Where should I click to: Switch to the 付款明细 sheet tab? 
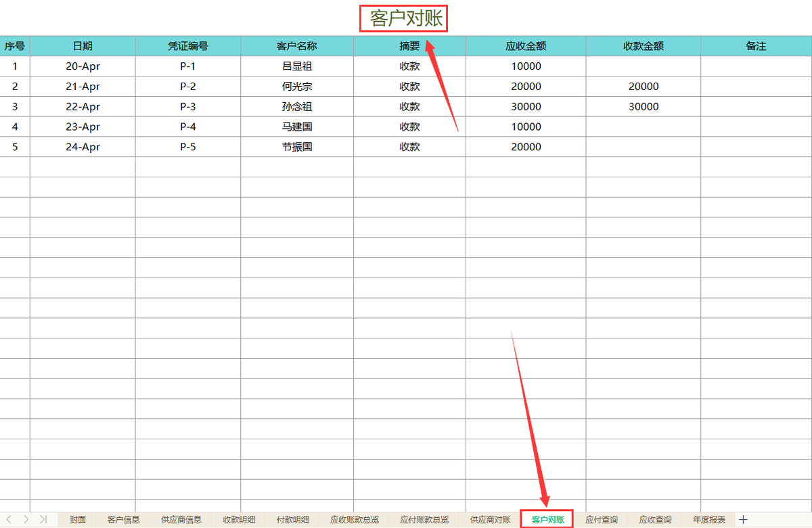coord(293,520)
